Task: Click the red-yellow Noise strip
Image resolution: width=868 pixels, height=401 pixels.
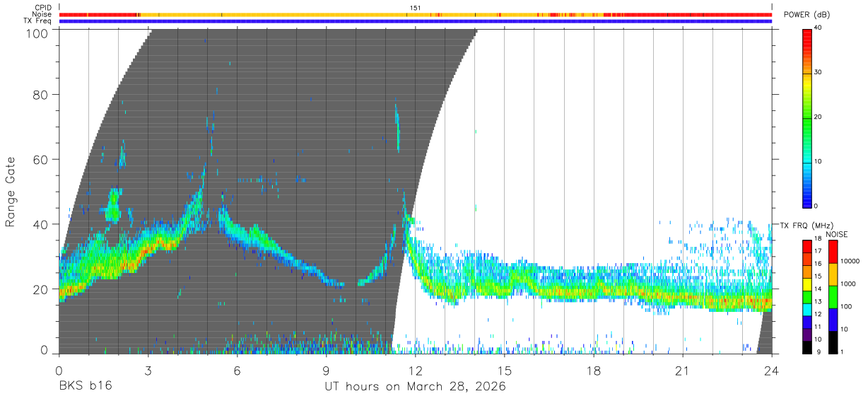Action: [x=415, y=14]
